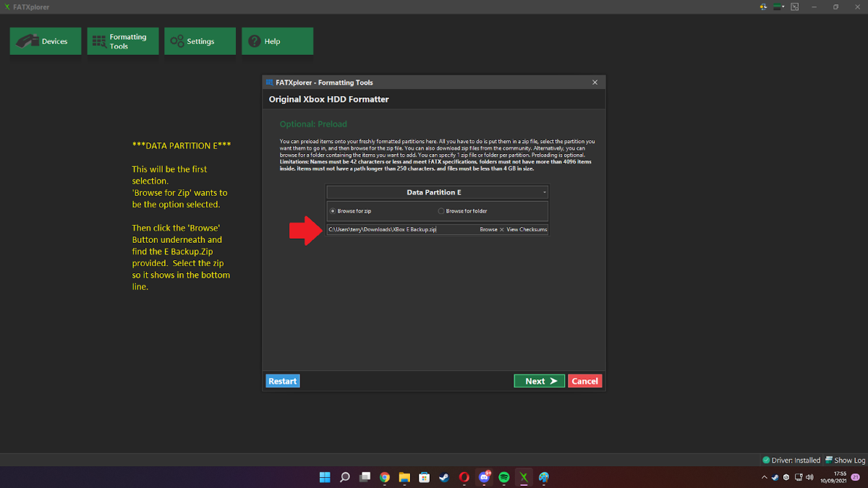Image resolution: width=868 pixels, height=488 pixels.
Task: Open taskbar Search
Action: (x=345, y=477)
